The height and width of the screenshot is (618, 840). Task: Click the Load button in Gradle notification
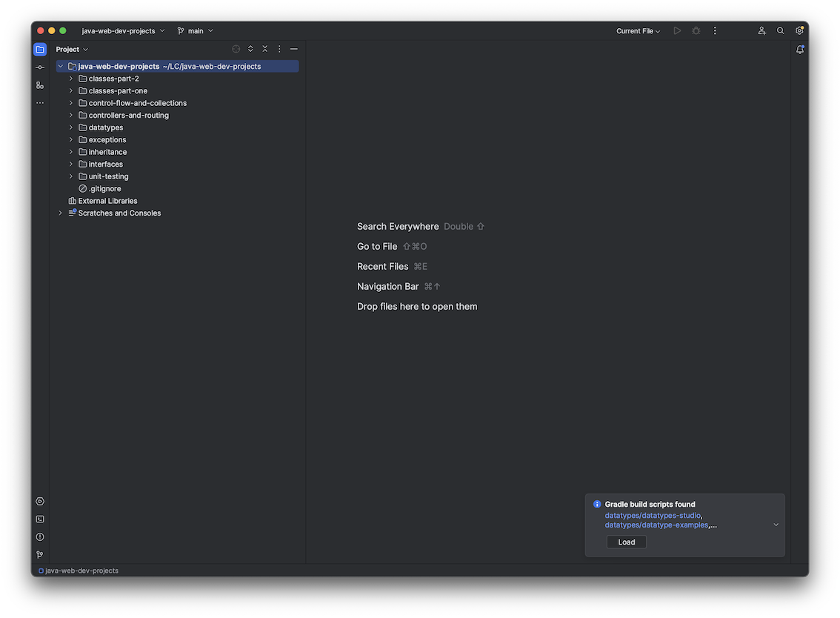(626, 542)
